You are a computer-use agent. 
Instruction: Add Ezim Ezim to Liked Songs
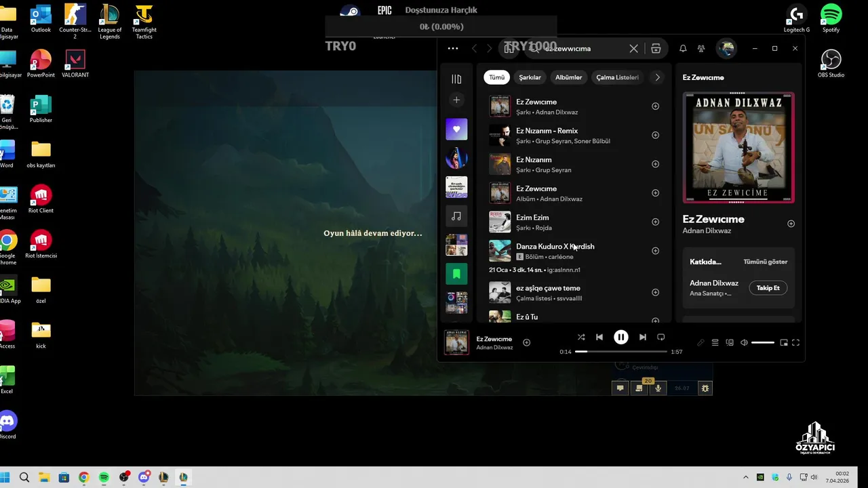pyautogui.click(x=655, y=222)
